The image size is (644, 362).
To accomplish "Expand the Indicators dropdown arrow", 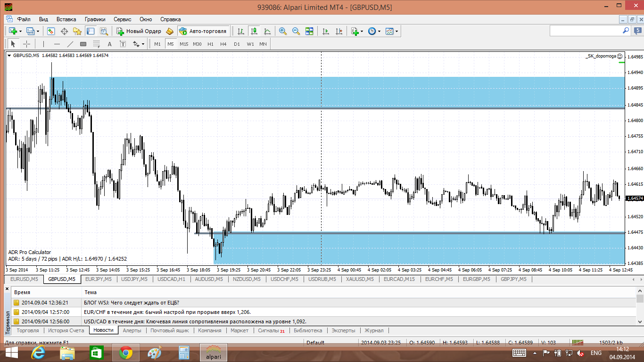I will (362, 31).
